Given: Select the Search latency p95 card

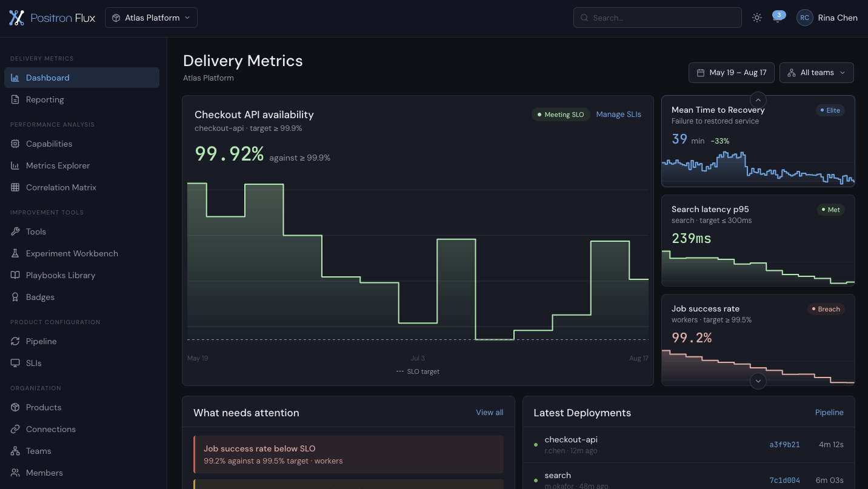Looking at the screenshot, I should [x=758, y=241].
